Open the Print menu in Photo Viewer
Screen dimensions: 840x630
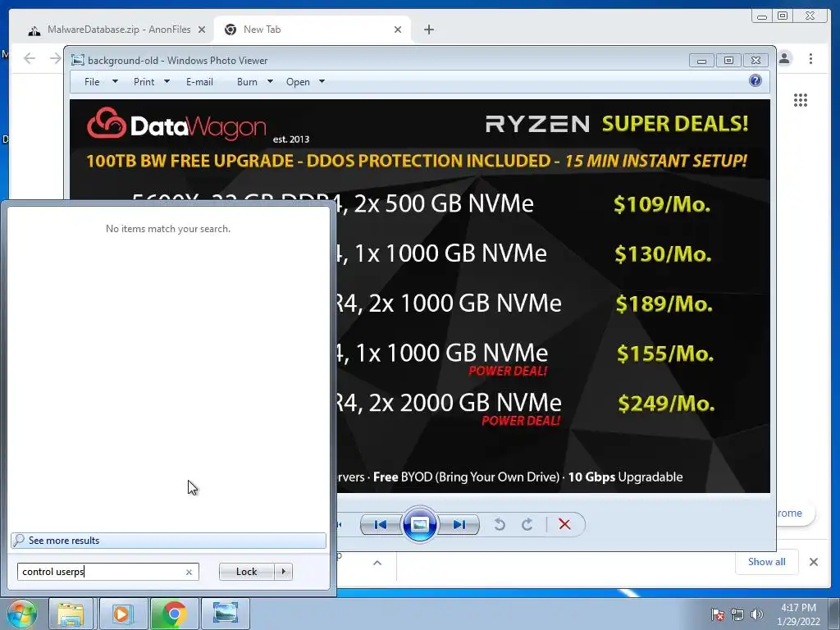144,82
